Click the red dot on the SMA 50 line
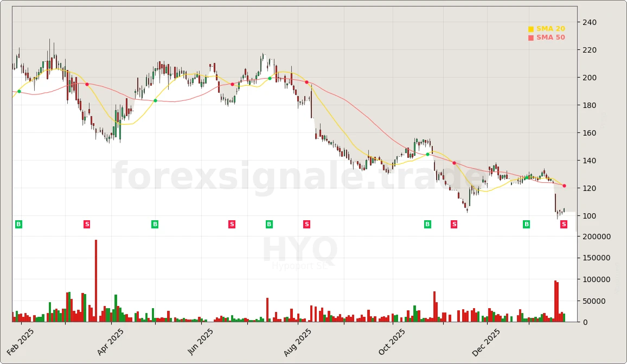The image size is (627, 364). pos(87,84)
